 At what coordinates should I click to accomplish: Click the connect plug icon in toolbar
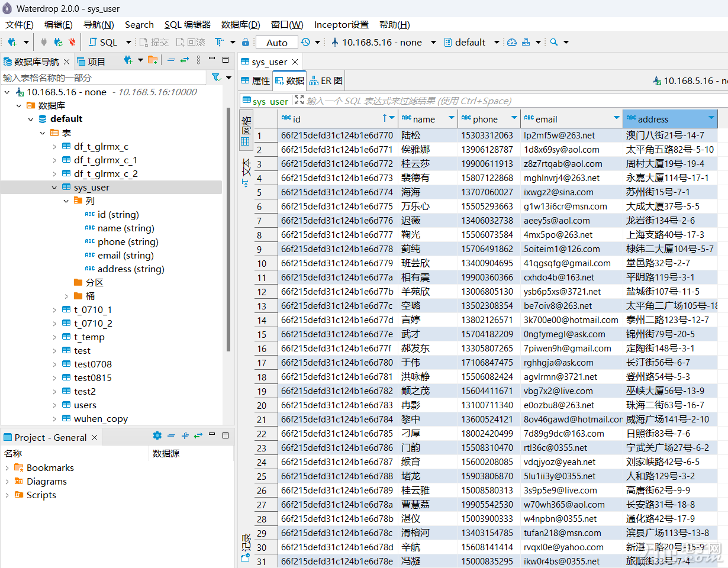pos(44,42)
